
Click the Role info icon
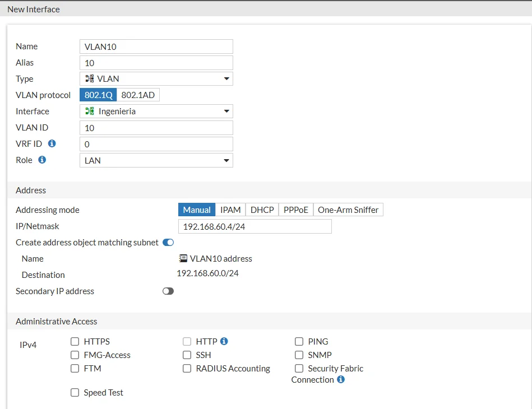42,160
